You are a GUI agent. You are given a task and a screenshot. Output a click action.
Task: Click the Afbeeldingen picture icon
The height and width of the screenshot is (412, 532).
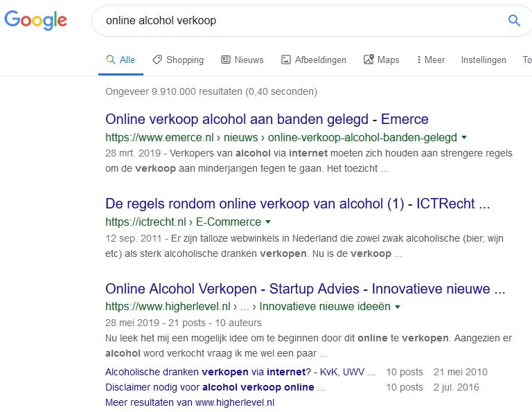[285, 60]
